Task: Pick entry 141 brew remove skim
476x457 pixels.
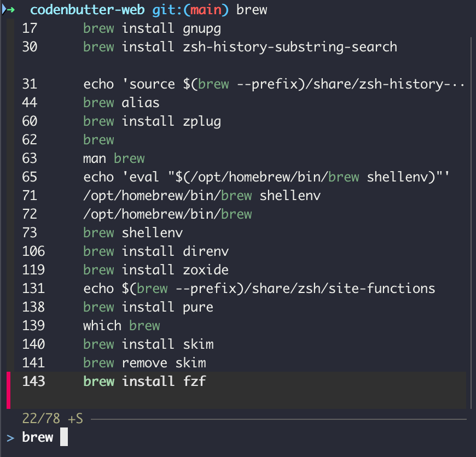Action: 144,363
